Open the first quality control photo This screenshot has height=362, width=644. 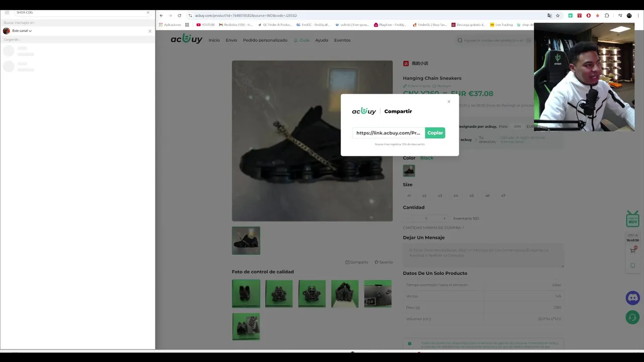tap(246, 294)
